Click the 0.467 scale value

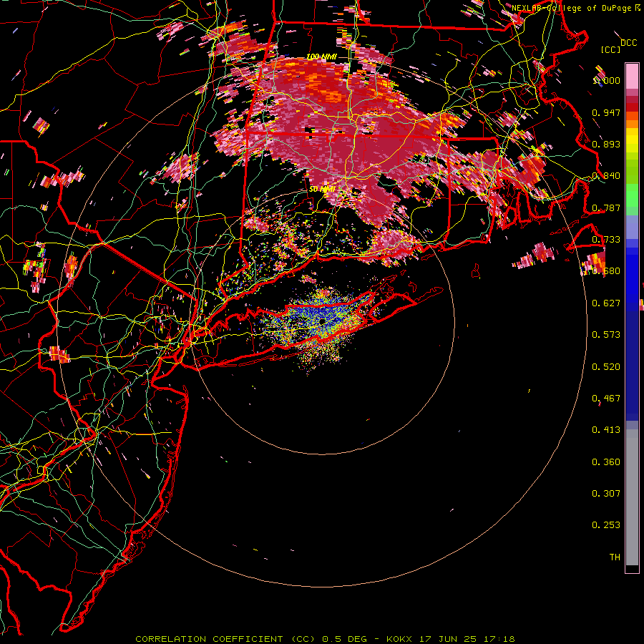click(606, 399)
